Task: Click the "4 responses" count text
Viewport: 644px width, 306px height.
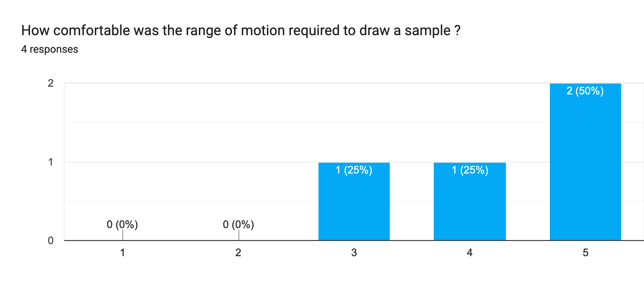Action: [x=50, y=49]
